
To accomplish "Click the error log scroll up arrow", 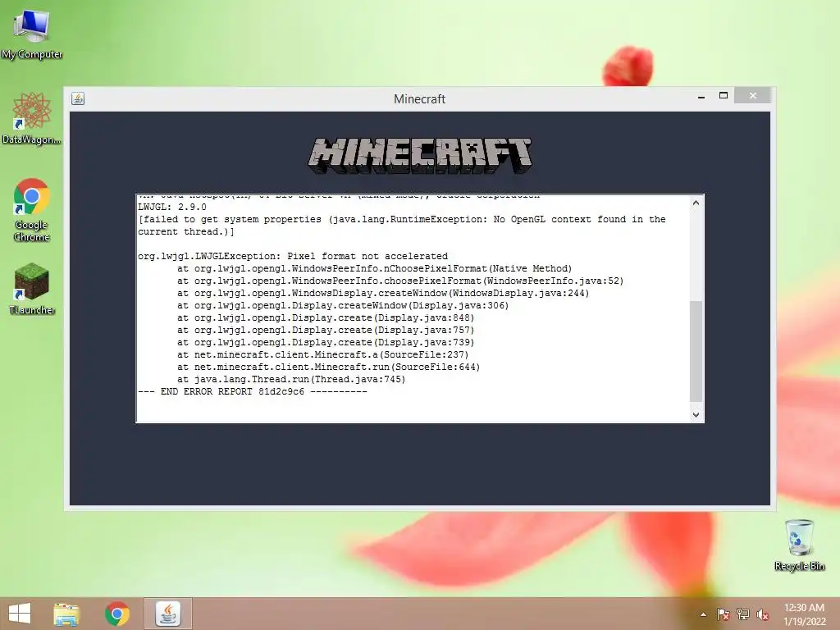I will tap(696, 203).
